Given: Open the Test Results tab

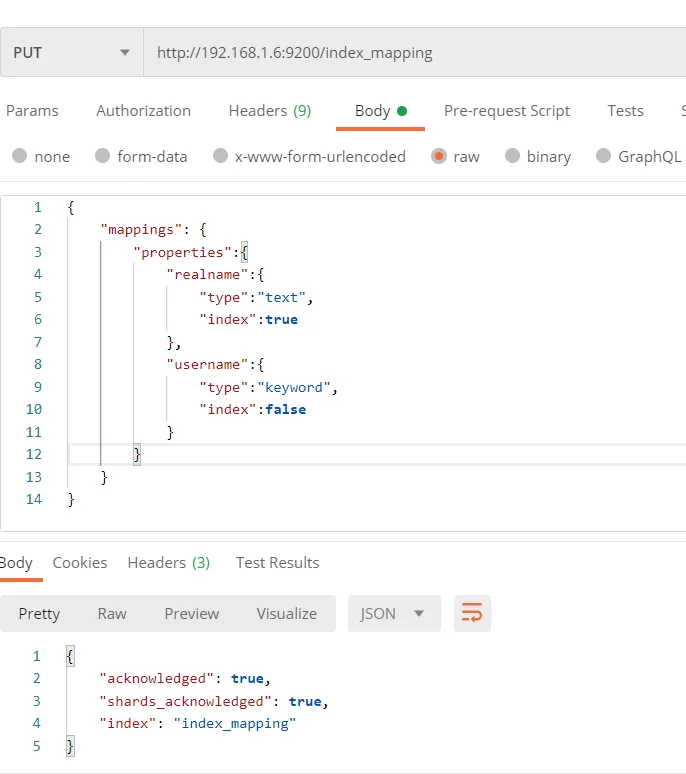Looking at the screenshot, I should (x=277, y=563).
